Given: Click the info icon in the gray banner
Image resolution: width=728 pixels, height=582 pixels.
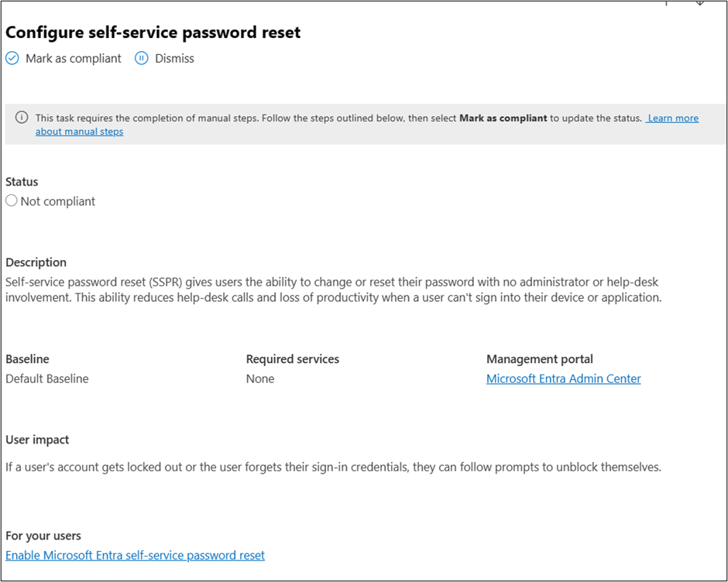Looking at the screenshot, I should pyautogui.click(x=22, y=118).
